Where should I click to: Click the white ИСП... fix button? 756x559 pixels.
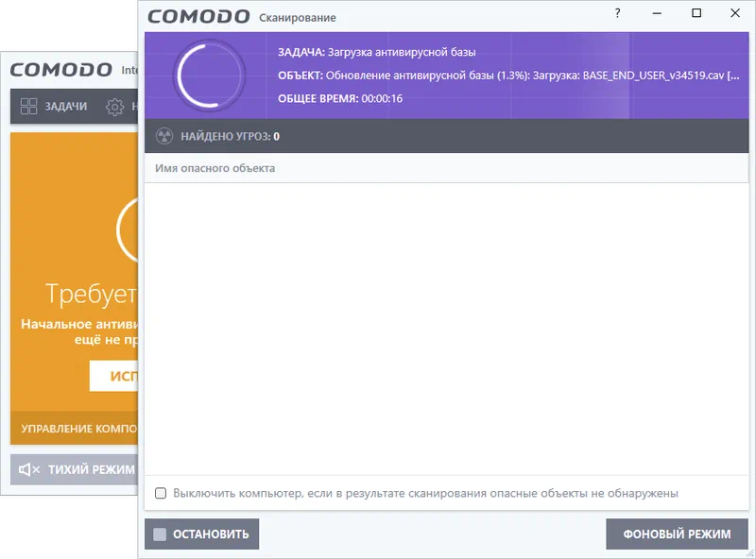point(113,376)
